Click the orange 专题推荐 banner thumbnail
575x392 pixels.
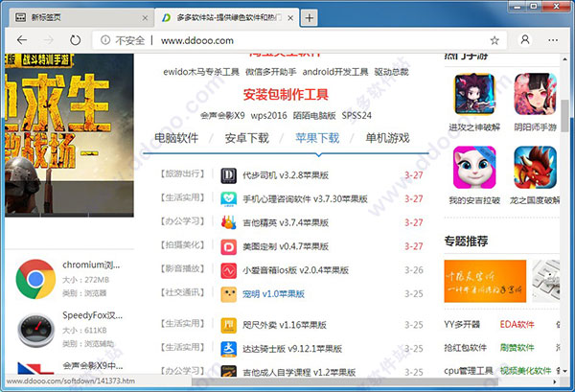pyautogui.click(x=485, y=281)
